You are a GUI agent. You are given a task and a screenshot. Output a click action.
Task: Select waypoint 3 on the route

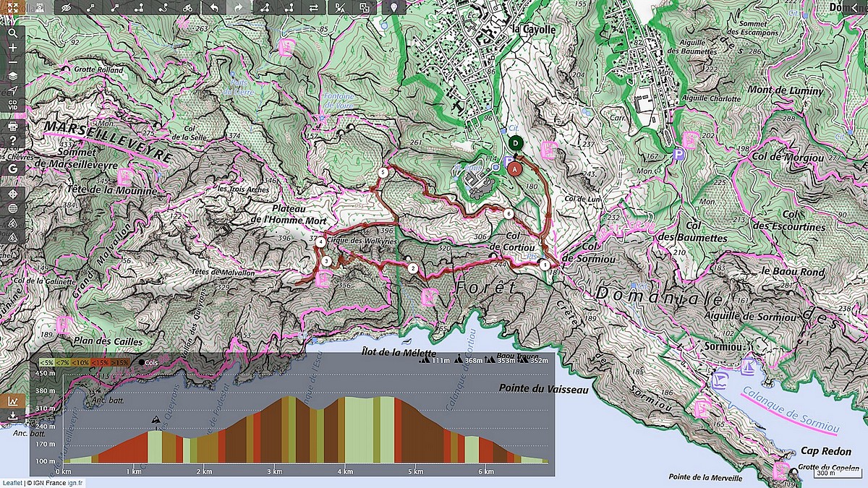327,261
